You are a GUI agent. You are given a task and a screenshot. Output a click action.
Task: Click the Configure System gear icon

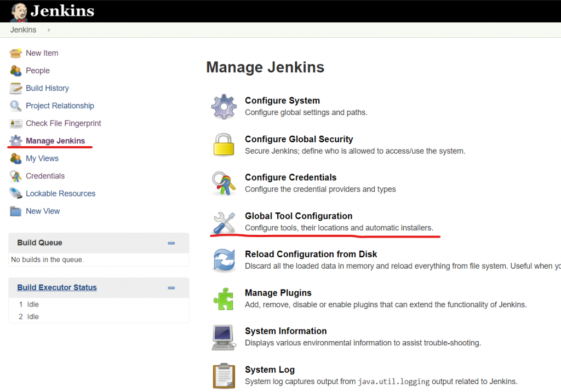click(x=224, y=107)
